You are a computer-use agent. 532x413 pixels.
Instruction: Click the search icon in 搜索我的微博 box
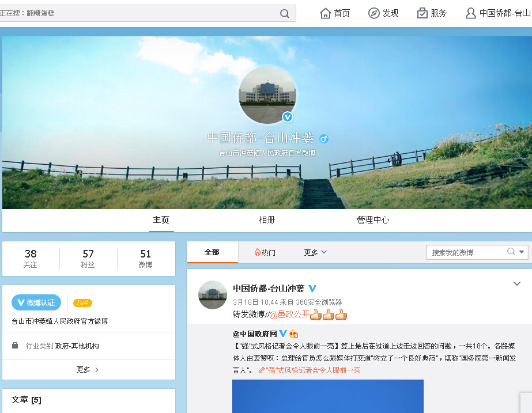(x=511, y=252)
